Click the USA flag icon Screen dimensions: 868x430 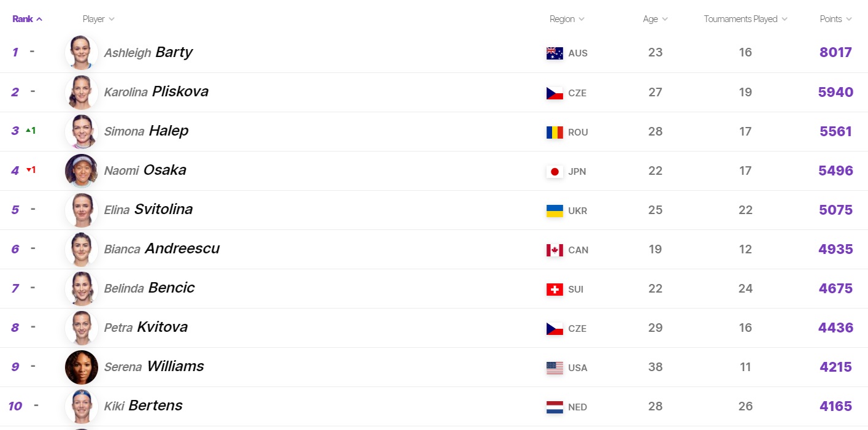click(x=555, y=368)
